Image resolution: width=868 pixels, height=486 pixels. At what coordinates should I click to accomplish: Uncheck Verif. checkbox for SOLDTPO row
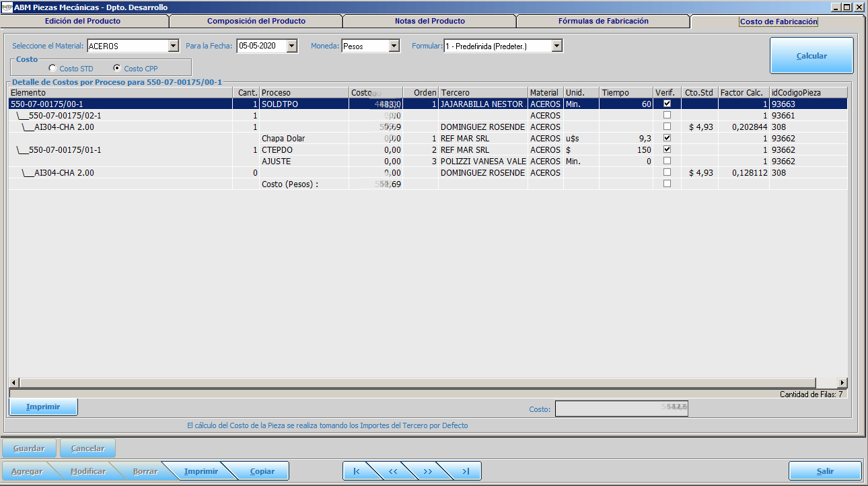pyautogui.click(x=667, y=104)
